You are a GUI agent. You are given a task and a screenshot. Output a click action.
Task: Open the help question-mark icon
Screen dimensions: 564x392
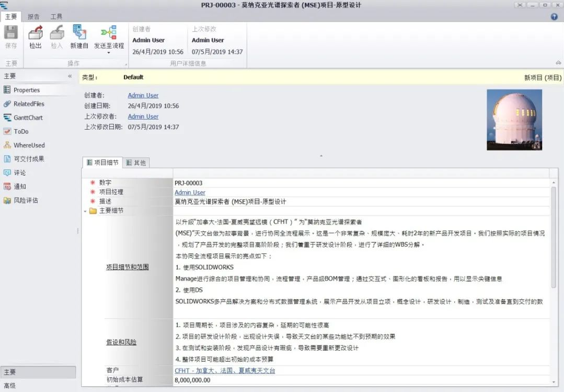(554, 17)
